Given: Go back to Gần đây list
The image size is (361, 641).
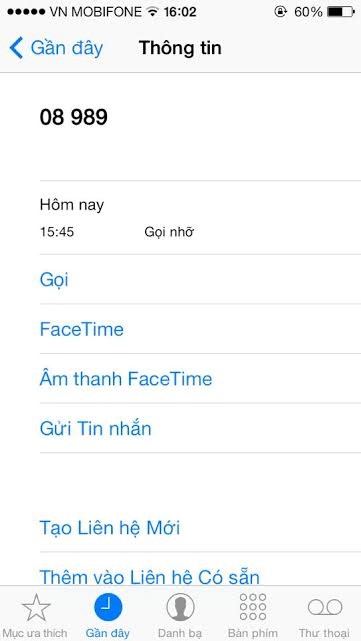Looking at the screenshot, I should [x=56, y=48].
